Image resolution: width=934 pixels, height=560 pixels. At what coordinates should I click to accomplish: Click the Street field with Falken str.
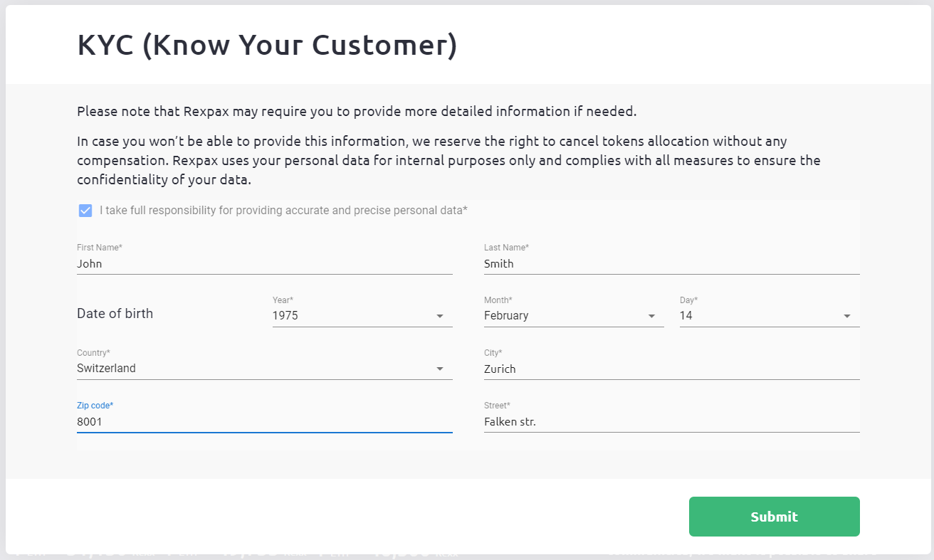[671, 421]
